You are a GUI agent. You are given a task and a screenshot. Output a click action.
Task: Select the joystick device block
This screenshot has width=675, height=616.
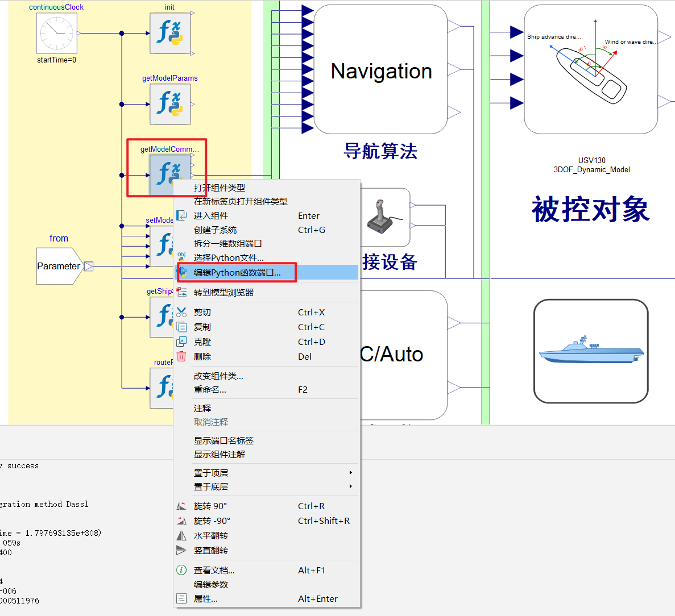tap(384, 217)
